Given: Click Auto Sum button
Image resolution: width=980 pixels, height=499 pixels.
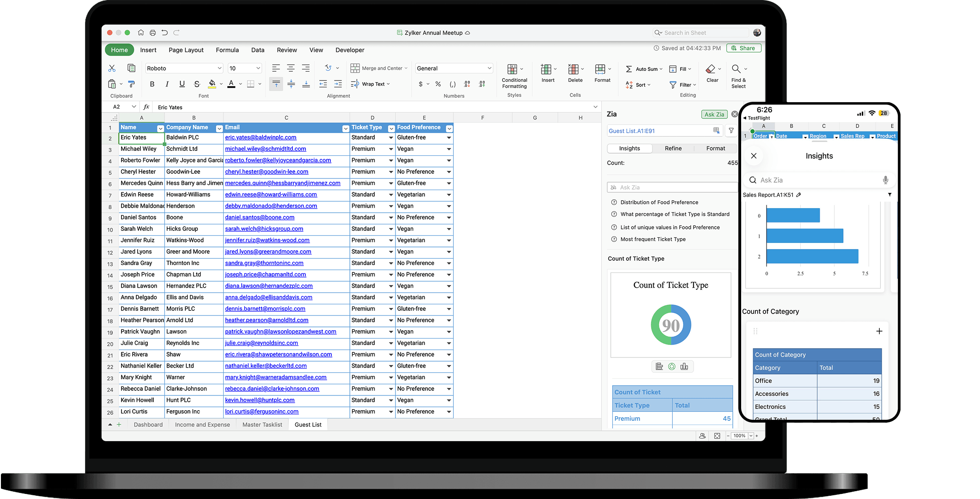Looking at the screenshot, I should click(644, 69).
